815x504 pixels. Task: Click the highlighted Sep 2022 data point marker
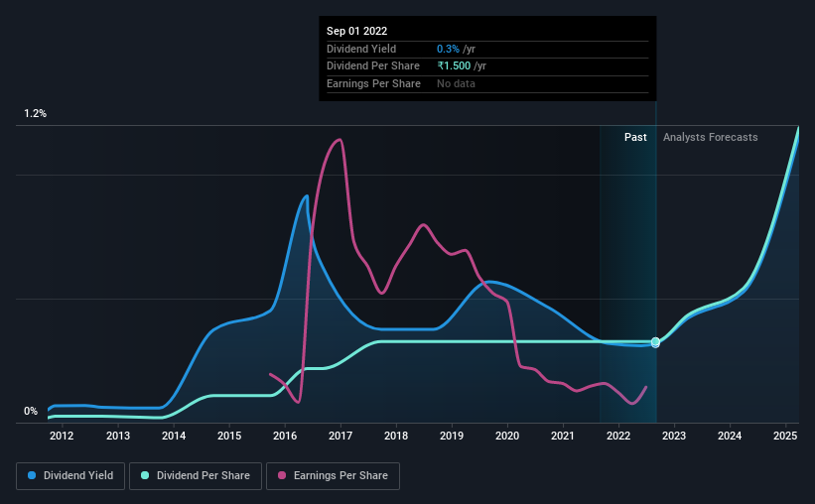(655, 342)
